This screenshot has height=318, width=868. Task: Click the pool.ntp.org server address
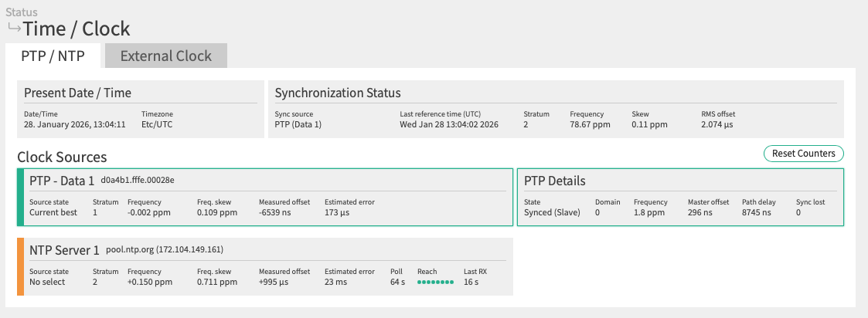pyautogui.click(x=165, y=250)
